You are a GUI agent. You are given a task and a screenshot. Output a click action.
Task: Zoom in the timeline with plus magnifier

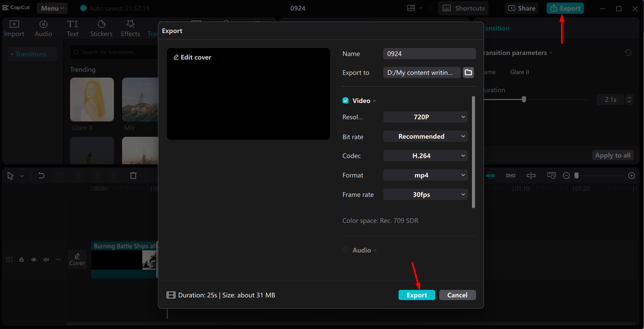pyautogui.click(x=631, y=176)
